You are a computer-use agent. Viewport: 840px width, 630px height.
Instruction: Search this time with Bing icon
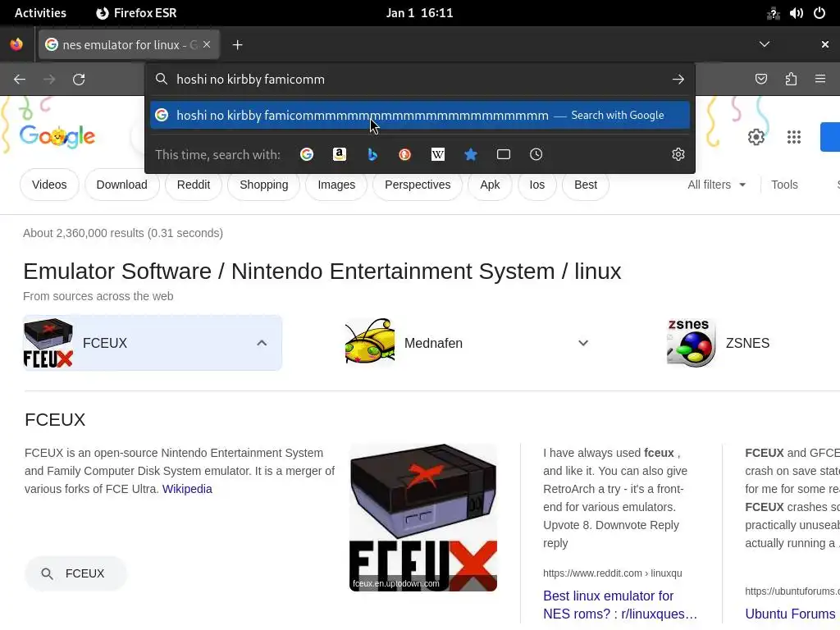(372, 154)
